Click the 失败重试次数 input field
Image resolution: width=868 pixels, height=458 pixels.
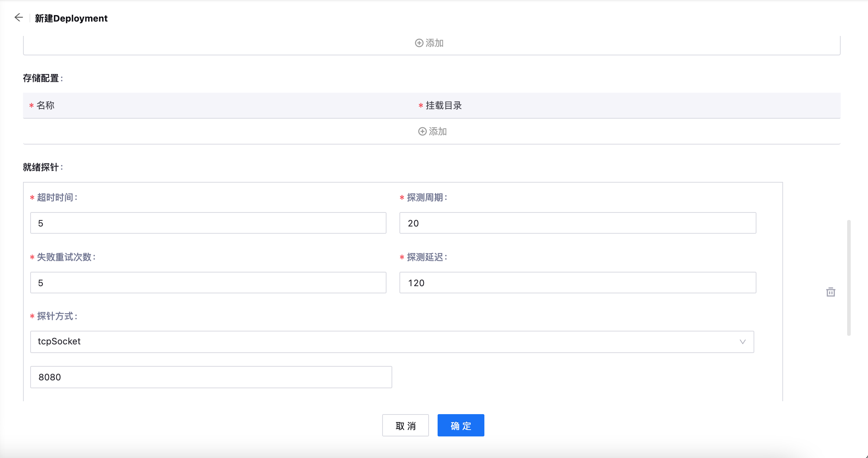tap(208, 283)
